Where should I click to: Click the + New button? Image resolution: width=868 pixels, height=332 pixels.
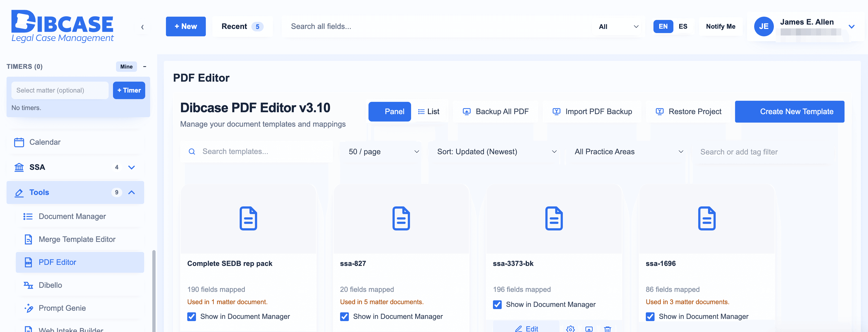[186, 27]
